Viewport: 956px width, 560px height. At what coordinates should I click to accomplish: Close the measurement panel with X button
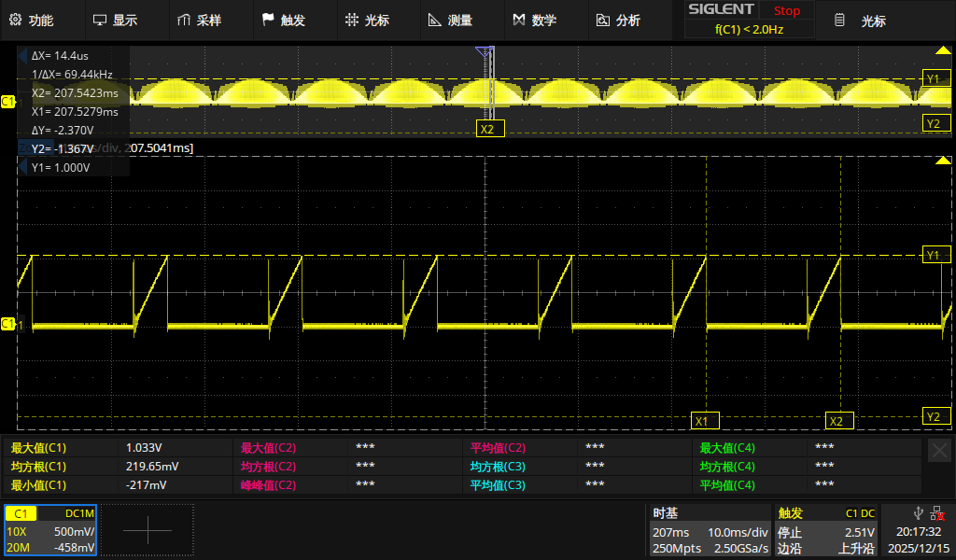(939, 450)
